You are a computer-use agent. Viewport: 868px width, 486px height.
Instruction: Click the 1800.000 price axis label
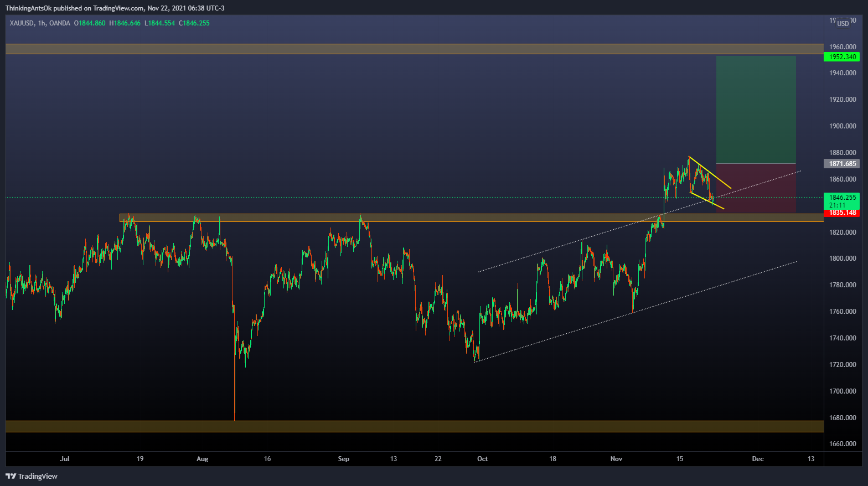(843, 258)
